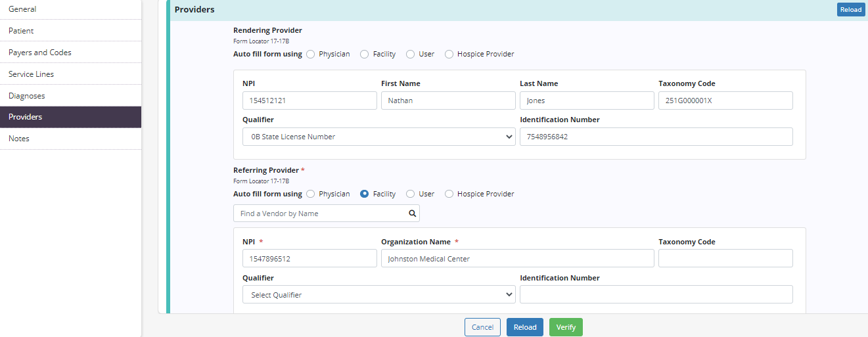Click the bottom Reload button
The image size is (868, 337).
point(524,327)
